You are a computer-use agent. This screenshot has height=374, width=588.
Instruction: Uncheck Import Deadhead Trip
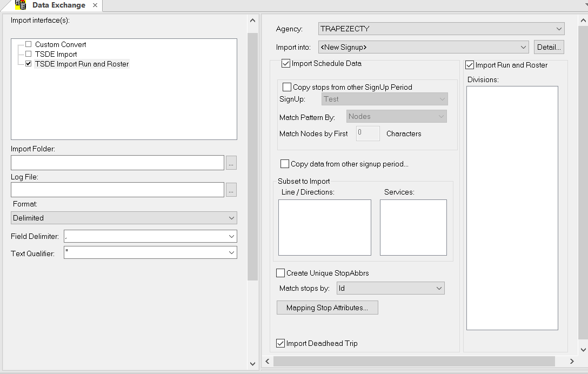point(280,343)
